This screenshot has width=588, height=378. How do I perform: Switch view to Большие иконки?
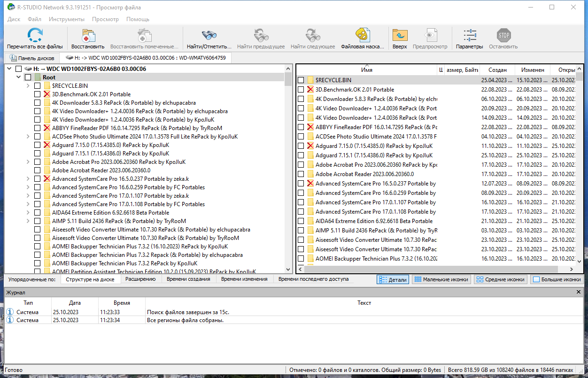coord(557,279)
